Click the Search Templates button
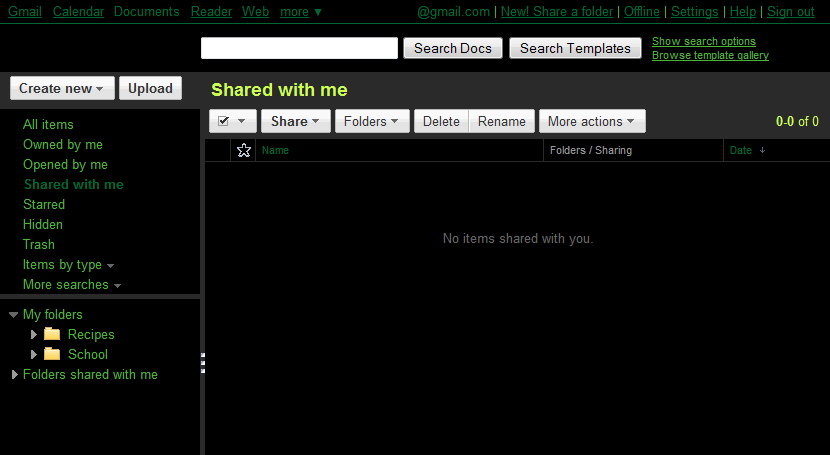The width and height of the screenshot is (830, 455). pos(575,48)
